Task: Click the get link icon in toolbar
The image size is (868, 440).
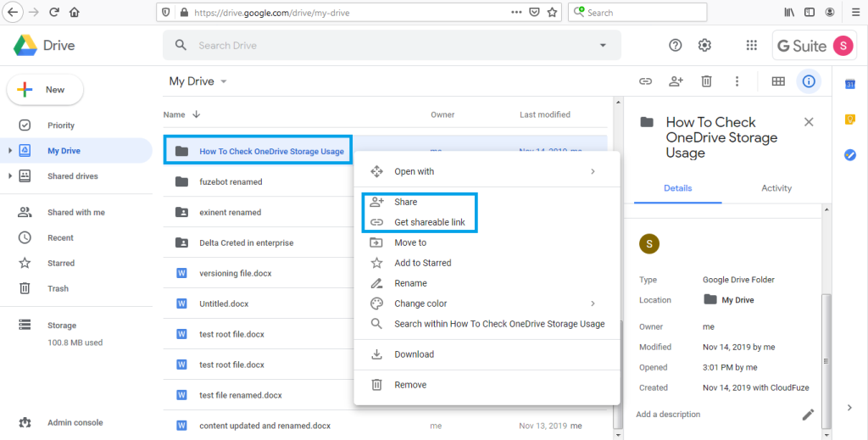Action: [x=645, y=81]
